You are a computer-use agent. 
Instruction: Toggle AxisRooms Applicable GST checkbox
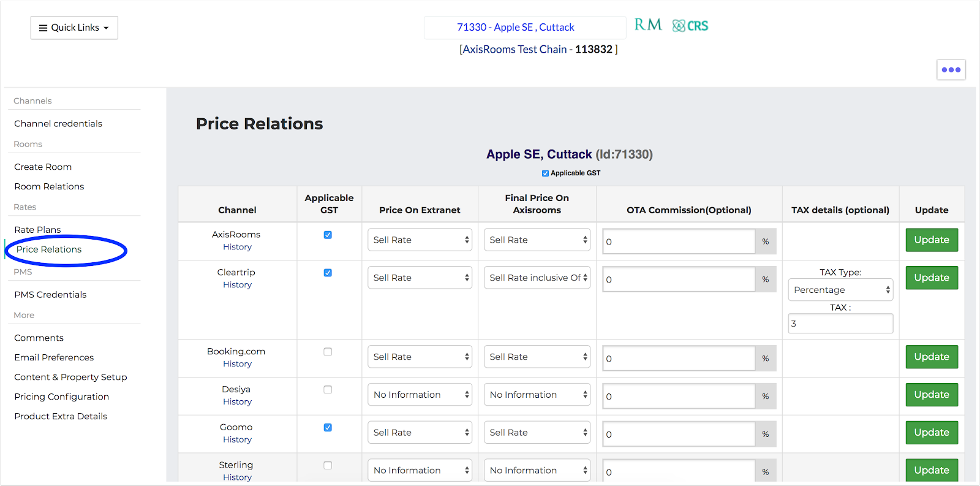(x=328, y=235)
